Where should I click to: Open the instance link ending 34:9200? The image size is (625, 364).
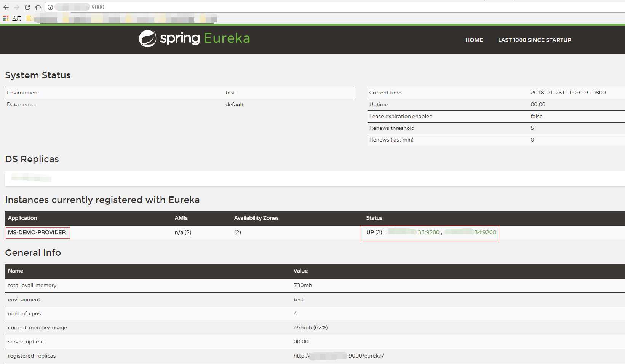470,232
